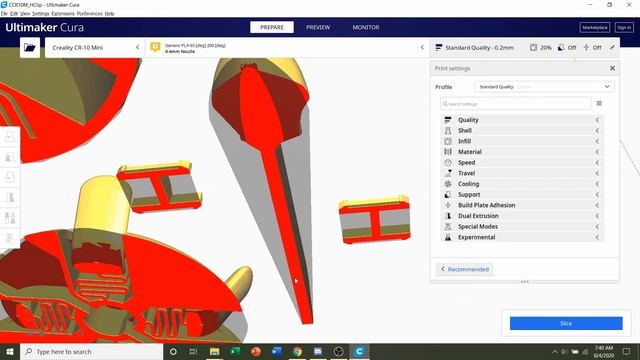Click the Special Modes icon
The height and width of the screenshot is (360, 640).
448,226
